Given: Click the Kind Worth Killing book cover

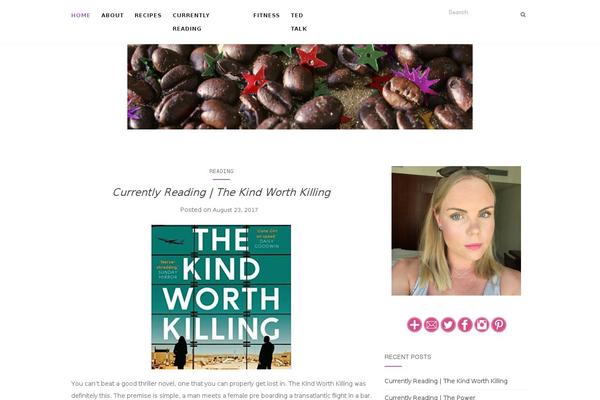Looking at the screenshot, I should (221, 297).
